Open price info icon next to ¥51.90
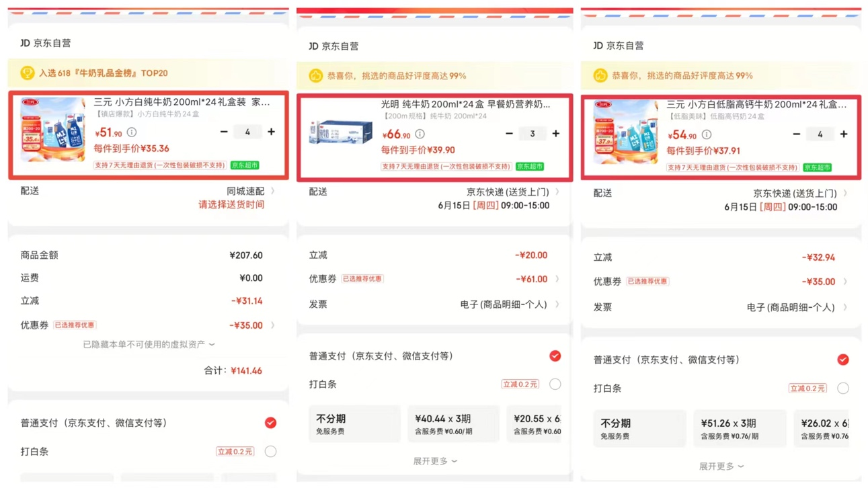 132,132
